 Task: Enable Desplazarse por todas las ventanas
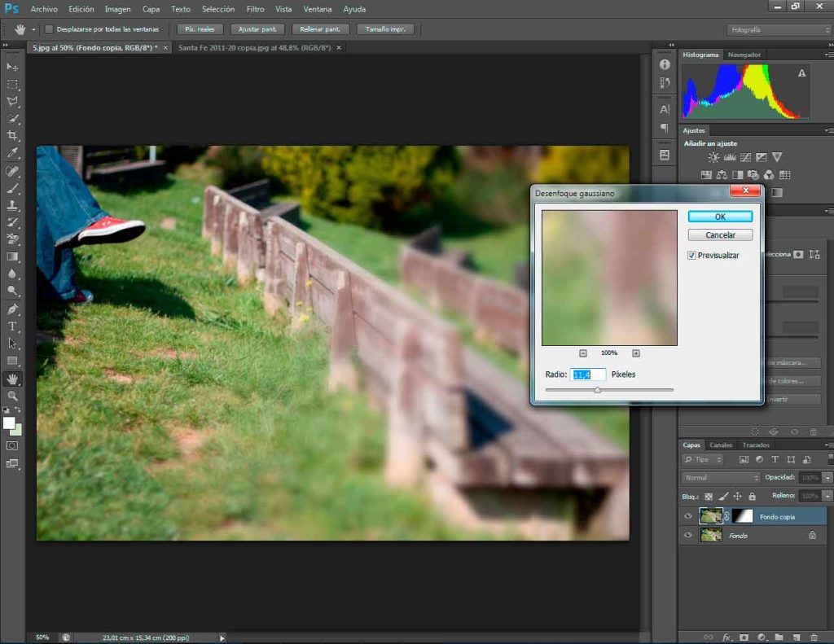49,29
